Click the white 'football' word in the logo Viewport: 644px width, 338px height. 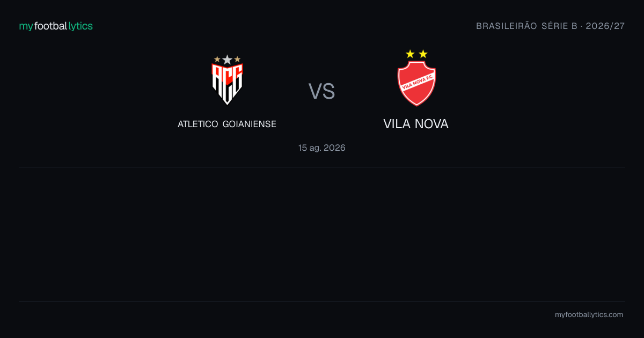(51, 26)
